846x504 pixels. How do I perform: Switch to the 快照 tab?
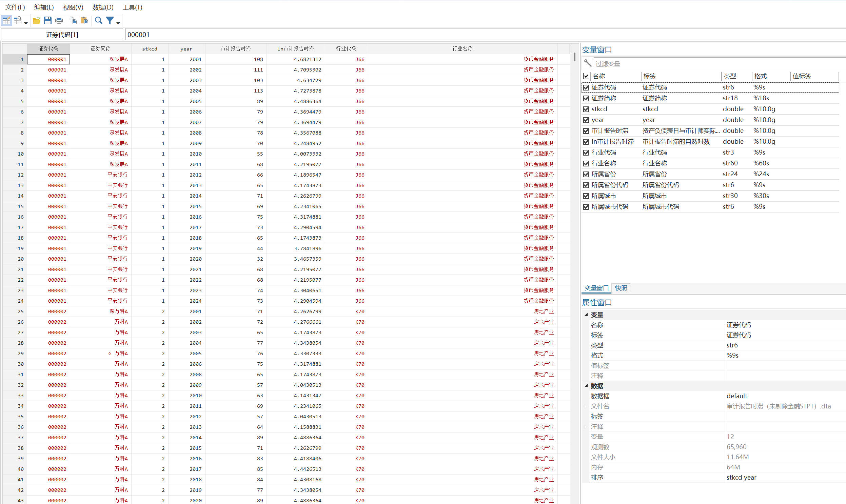pyautogui.click(x=621, y=288)
